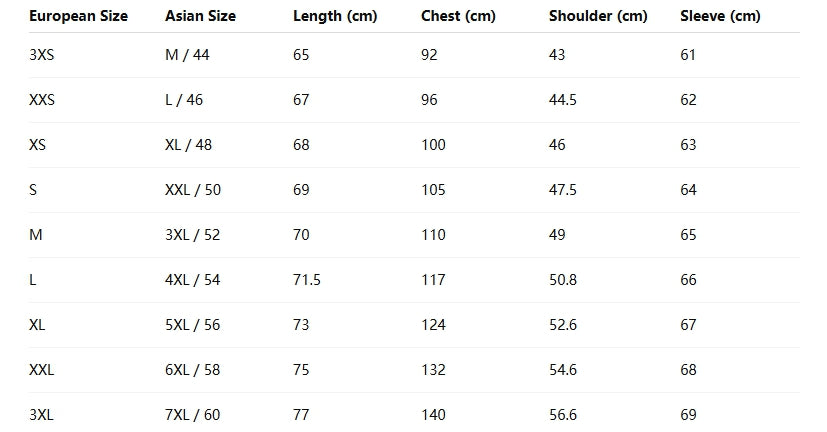Click length value 71.5
The image size is (827, 432).
pos(307,280)
